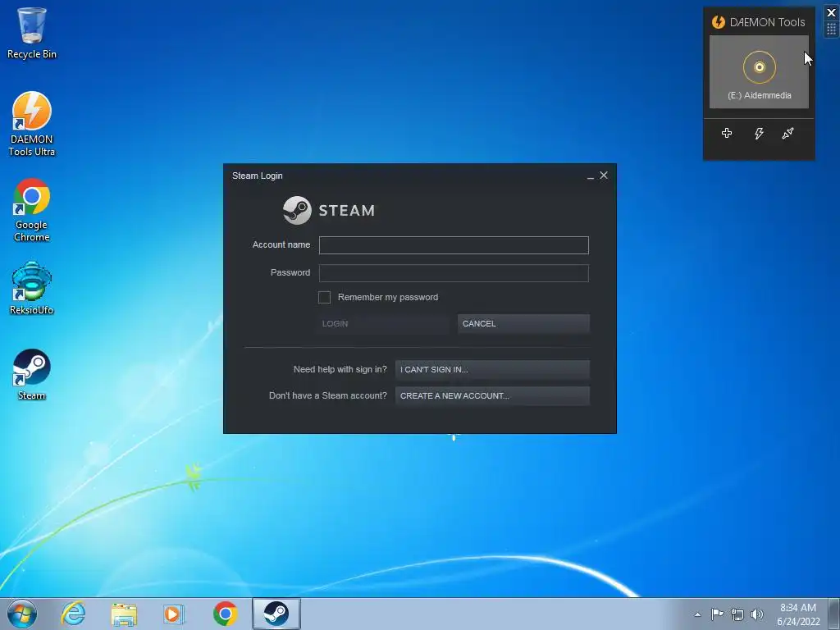The height and width of the screenshot is (630, 840).
Task: Click the Show desktop button
Action: click(x=834, y=614)
